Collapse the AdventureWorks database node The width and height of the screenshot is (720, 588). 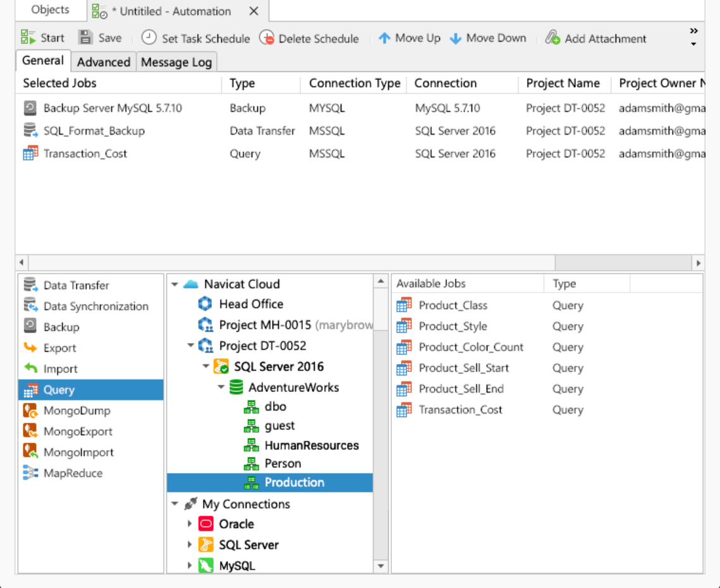(221, 388)
